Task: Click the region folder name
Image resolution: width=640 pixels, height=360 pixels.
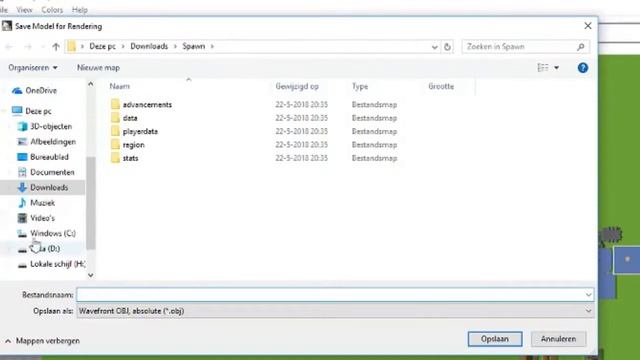Action: point(133,145)
